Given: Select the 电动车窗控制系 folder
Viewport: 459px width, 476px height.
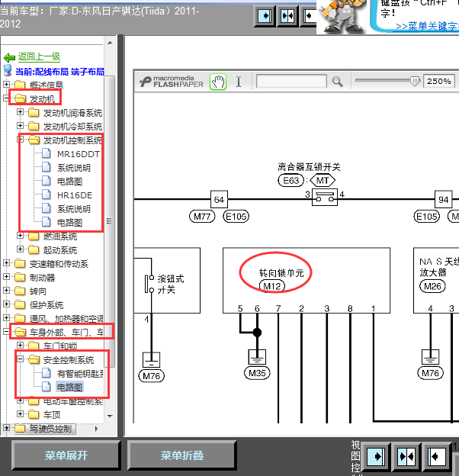Looking at the screenshot, I should click(72, 401).
